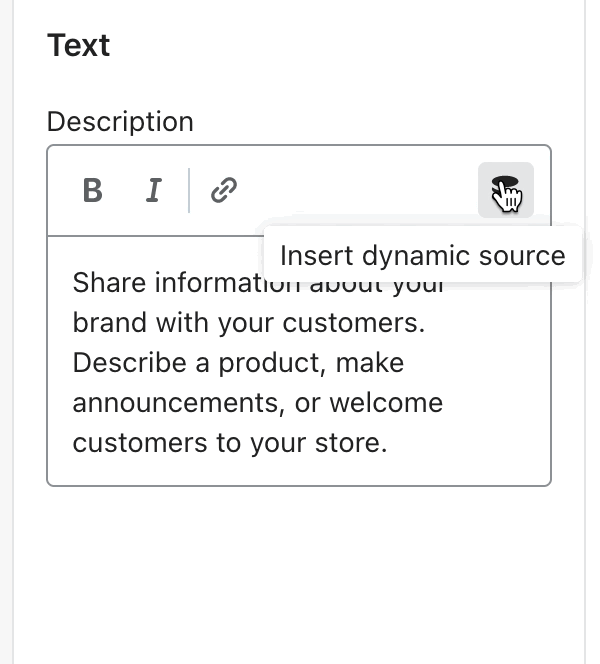Place cursor in 'announcements, or welcome' line

[x=258, y=403]
